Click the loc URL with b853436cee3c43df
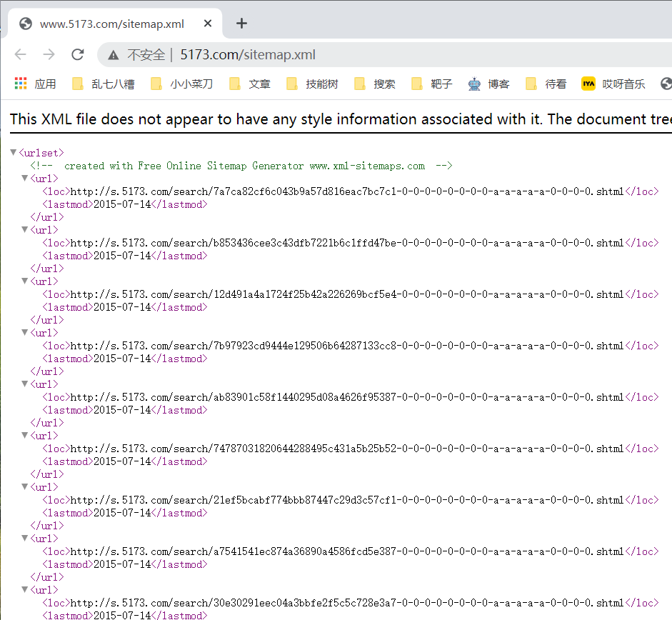672x620 pixels. [x=347, y=243]
